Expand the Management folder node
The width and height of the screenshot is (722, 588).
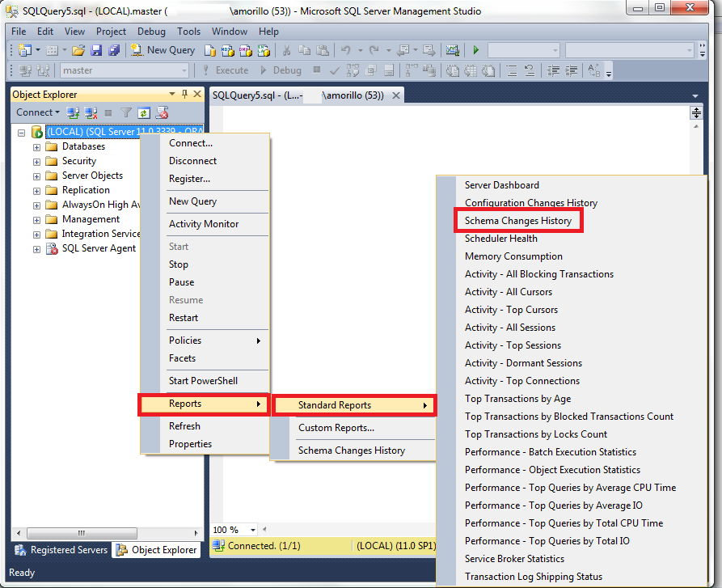[x=36, y=220]
